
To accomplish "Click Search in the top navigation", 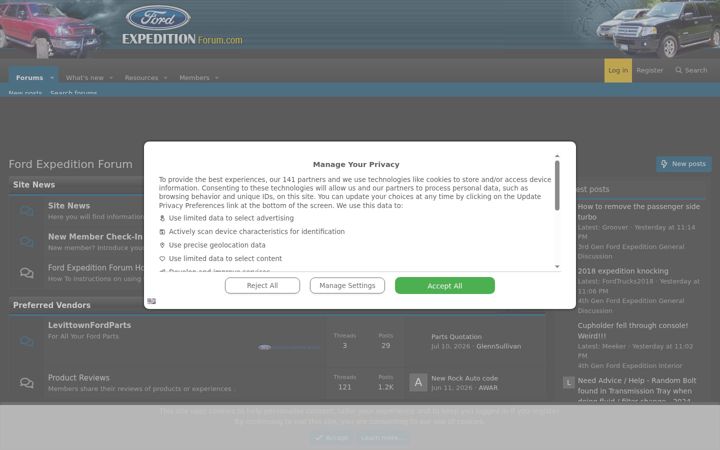I will pyautogui.click(x=691, y=70).
